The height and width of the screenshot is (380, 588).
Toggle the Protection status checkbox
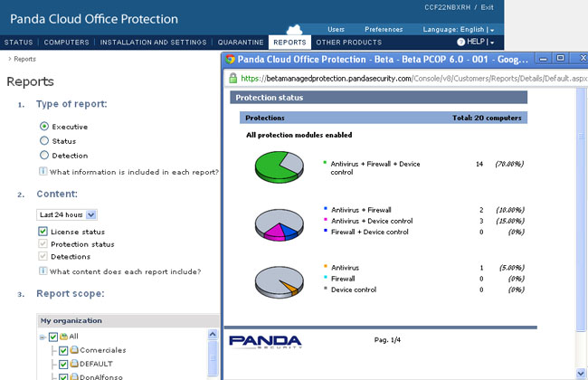tap(43, 243)
